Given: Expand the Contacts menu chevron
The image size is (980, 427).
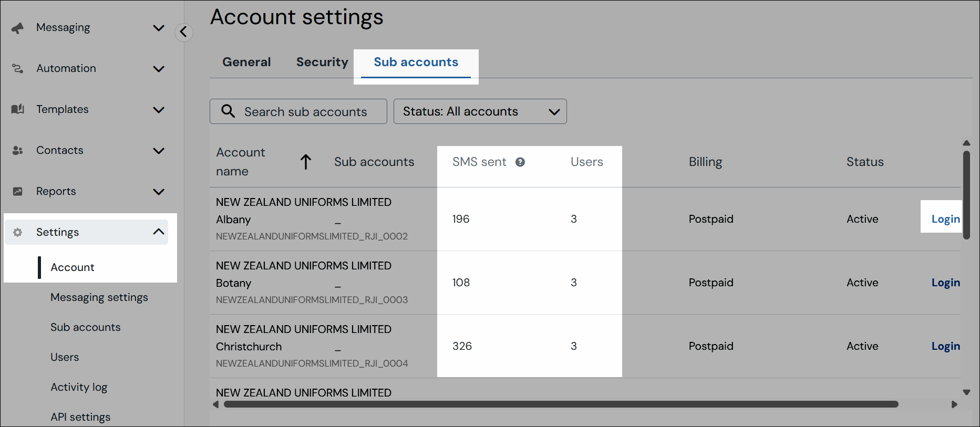Looking at the screenshot, I should click(159, 151).
